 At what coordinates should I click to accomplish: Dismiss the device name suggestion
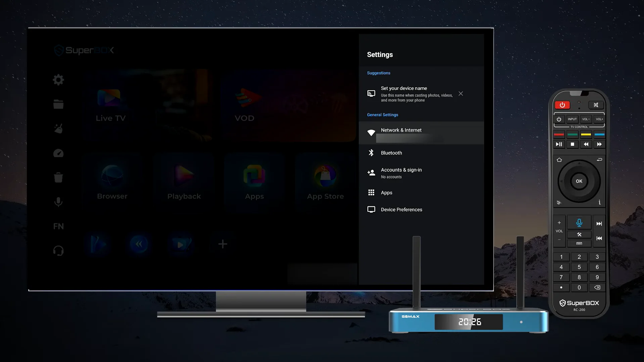[461, 94]
